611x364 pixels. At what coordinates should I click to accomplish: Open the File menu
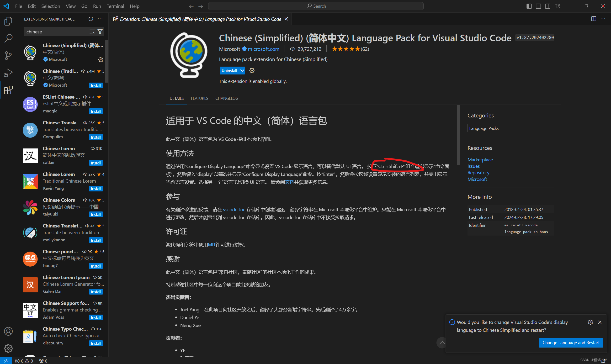(x=18, y=6)
